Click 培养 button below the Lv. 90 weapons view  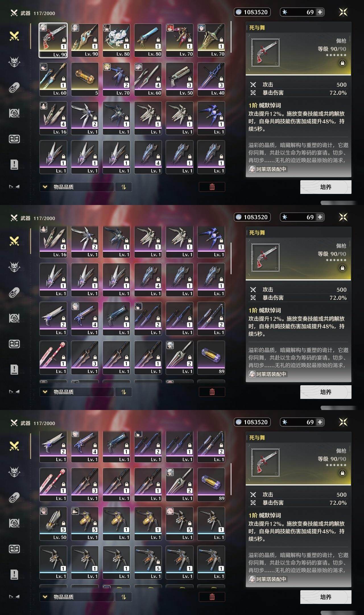pos(326,187)
